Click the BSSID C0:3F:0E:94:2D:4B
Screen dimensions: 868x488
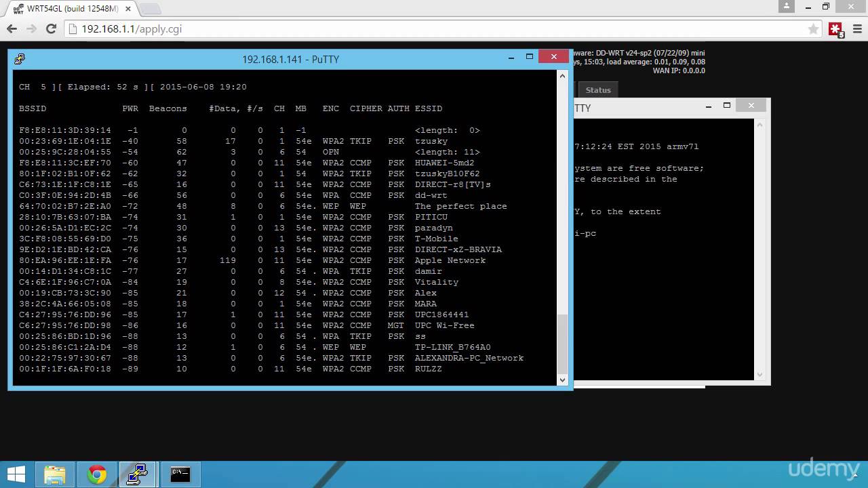coord(65,195)
